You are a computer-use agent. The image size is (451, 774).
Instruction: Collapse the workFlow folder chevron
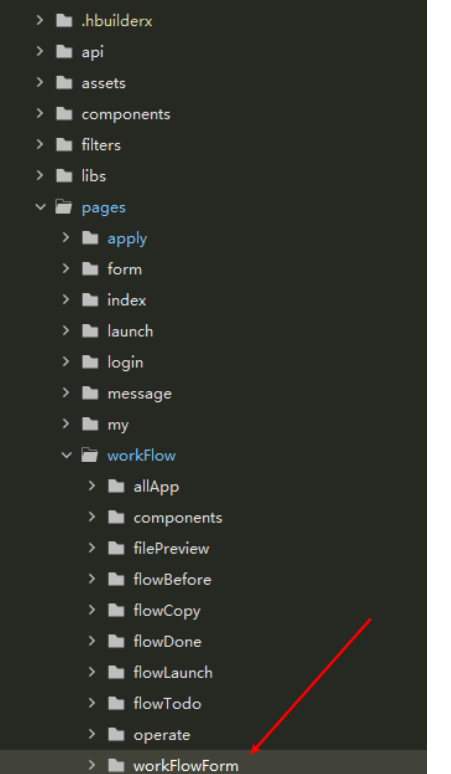(x=67, y=455)
